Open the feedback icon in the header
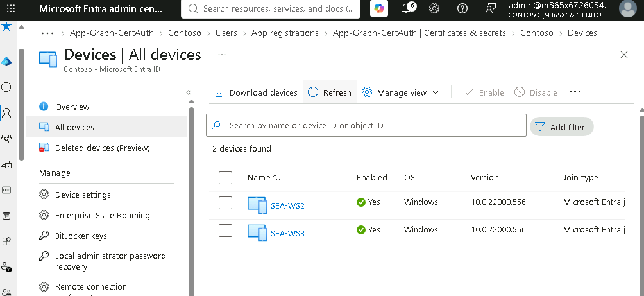The height and width of the screenshot is (296, 644). tap(491, 8)
